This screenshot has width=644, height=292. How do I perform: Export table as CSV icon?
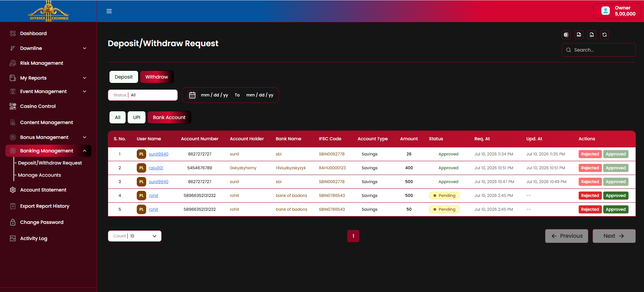(x=592, y=35)
